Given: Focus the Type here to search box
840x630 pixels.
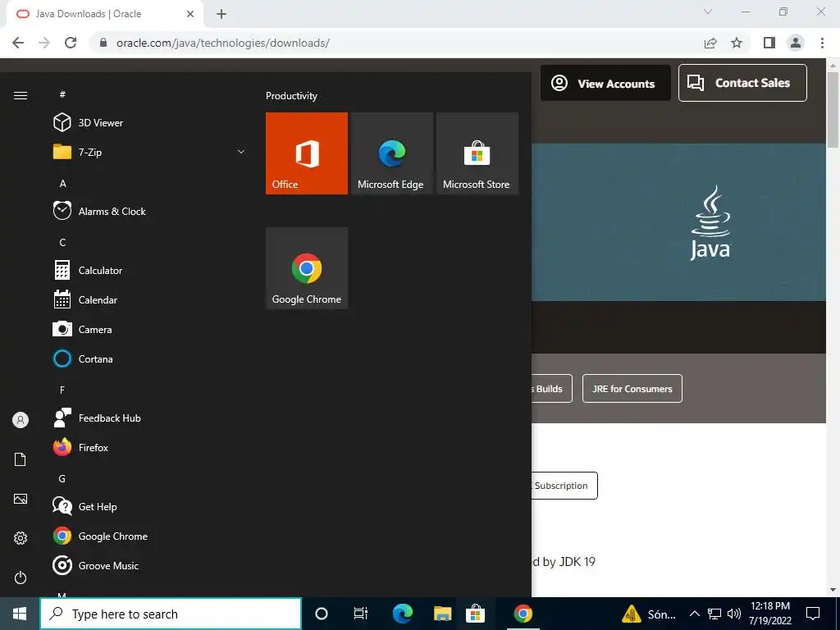Looking at the screenshot, I should (x=171, y=614).
